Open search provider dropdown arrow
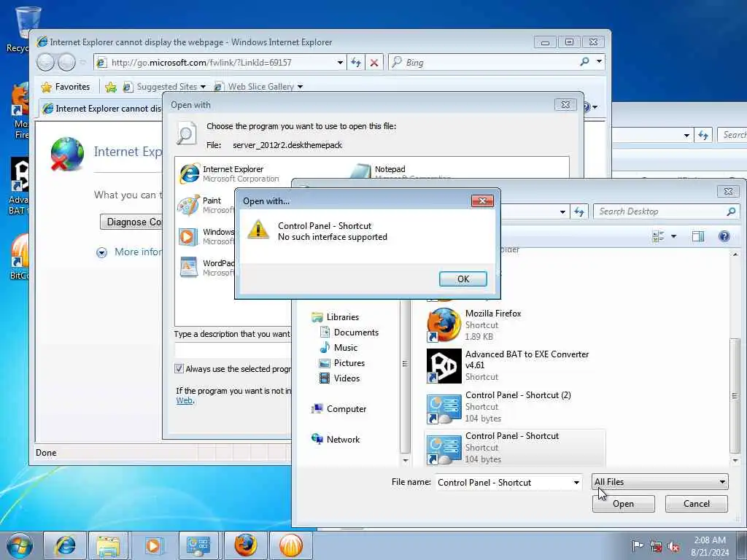The height and width of the screenshot is (560, 747). point(599,61)
